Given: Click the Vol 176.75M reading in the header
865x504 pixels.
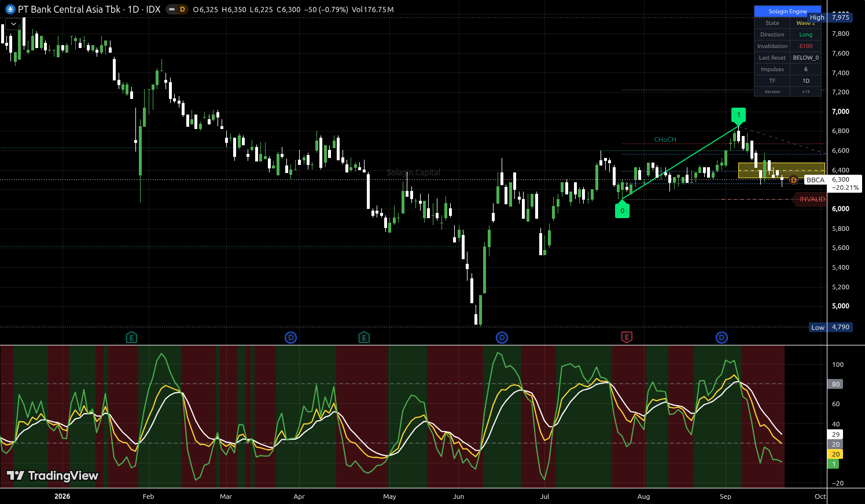Looking at the screenshot, I should 373,9.
